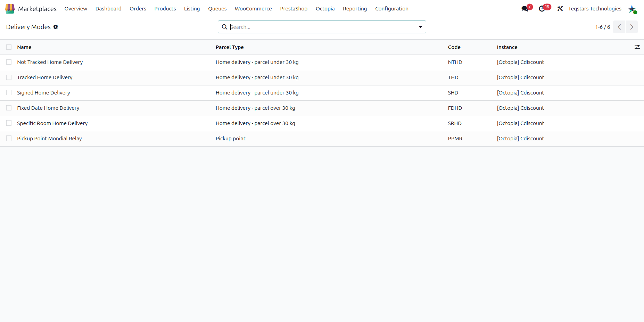Sort by the Parcel Type column header
The height and width of the screenshot is (322, 644).
(230, 47)
